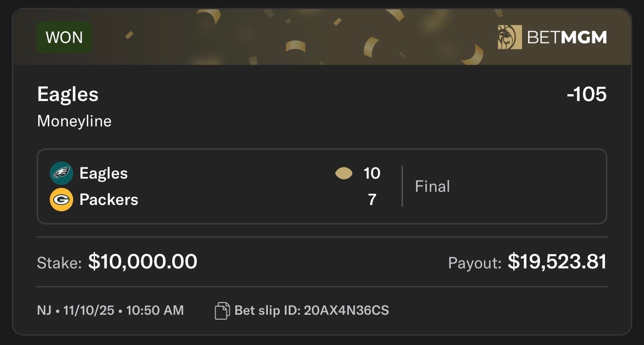Click the Eagles score of 10
The height and width of the screenshot is (345, 644).
click(372, 173)
